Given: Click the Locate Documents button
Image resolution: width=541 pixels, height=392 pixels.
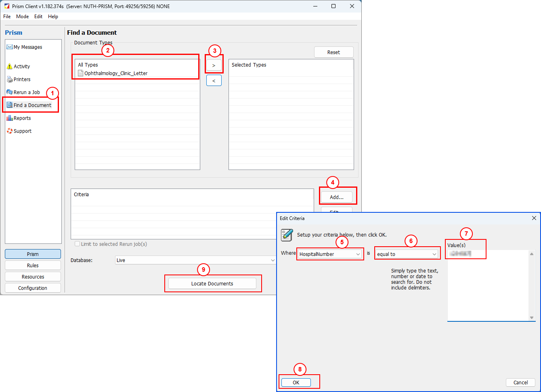Looking at the screenshot, I should coord(212,284).
